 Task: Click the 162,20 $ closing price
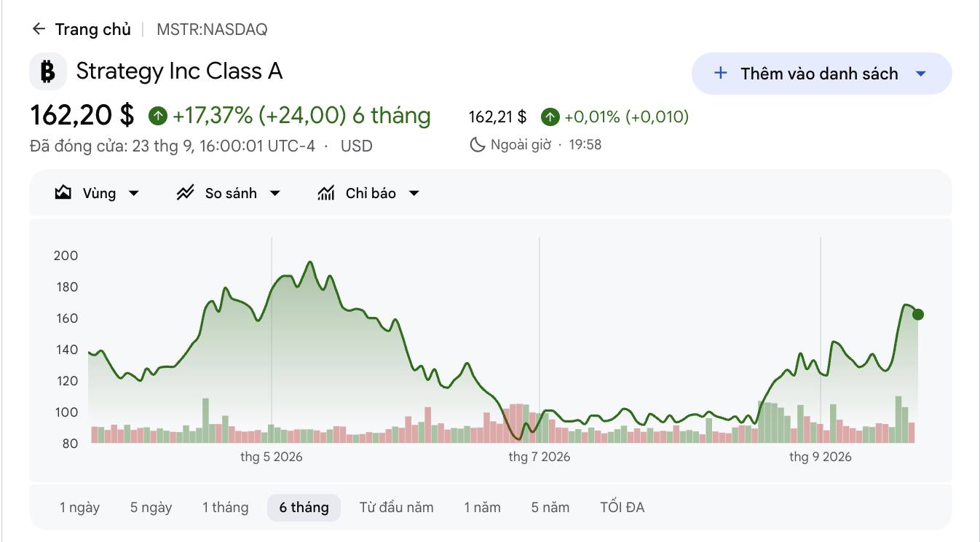(82, 115)
